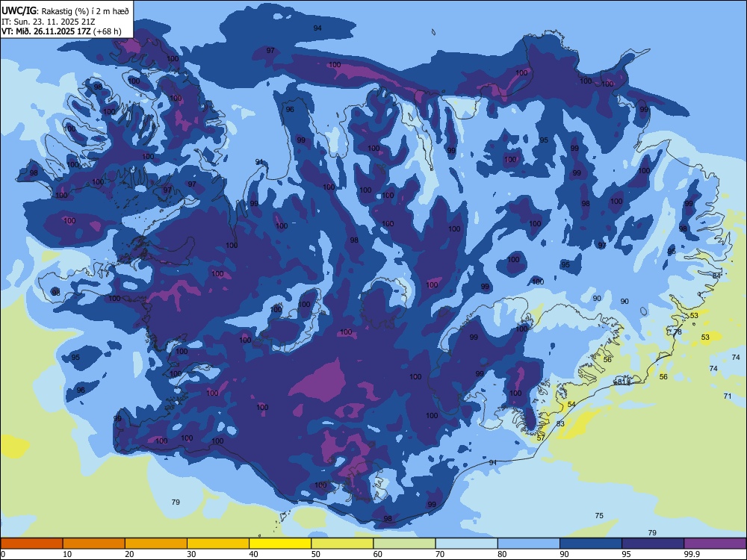The image size is (747, 560).
Task: Click the '84' humidity value on the map
Action: click(716, 276)
